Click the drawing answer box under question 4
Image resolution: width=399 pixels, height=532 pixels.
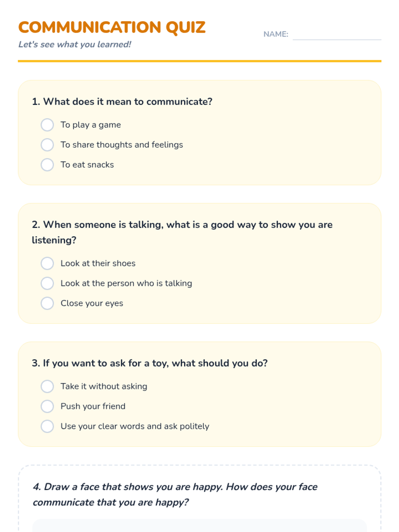tap(199, 526)
